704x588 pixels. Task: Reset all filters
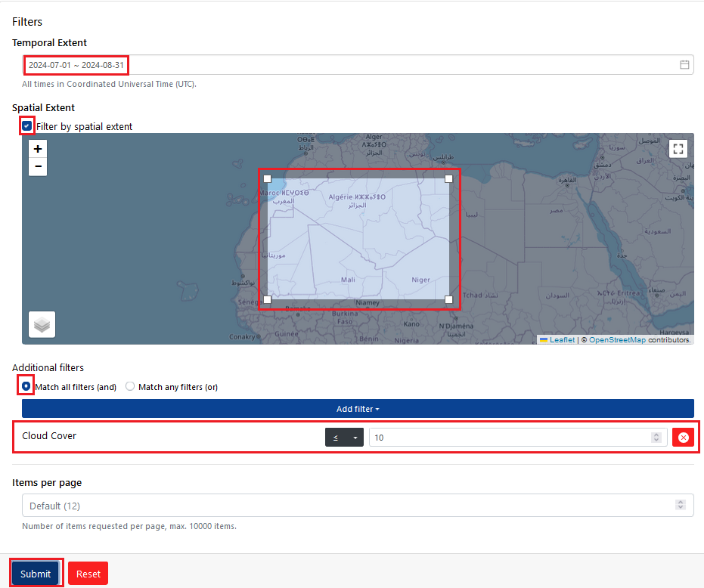[88, 573]
